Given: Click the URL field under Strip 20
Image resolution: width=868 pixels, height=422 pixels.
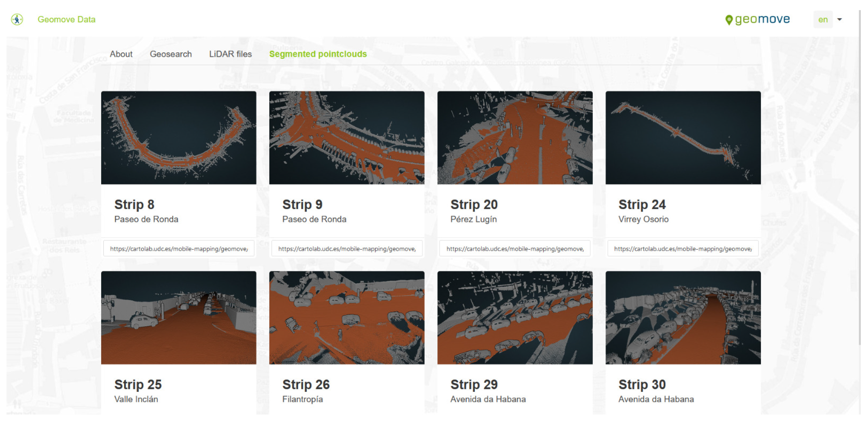Looking at the screenshot, I should click(x=514, y=249).
